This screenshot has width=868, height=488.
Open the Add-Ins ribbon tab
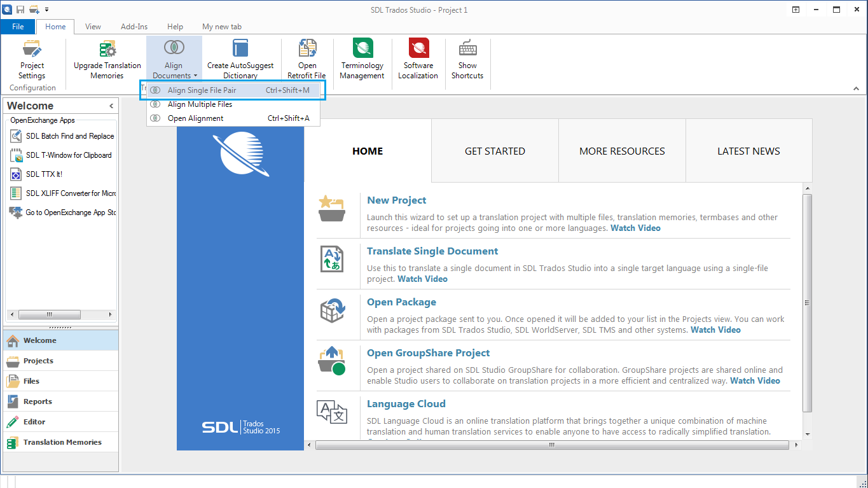(x=134, y=27)
